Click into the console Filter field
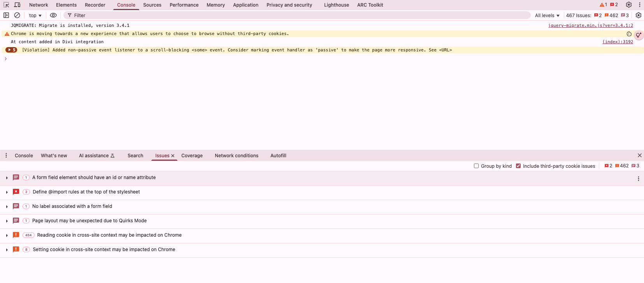 272,16
